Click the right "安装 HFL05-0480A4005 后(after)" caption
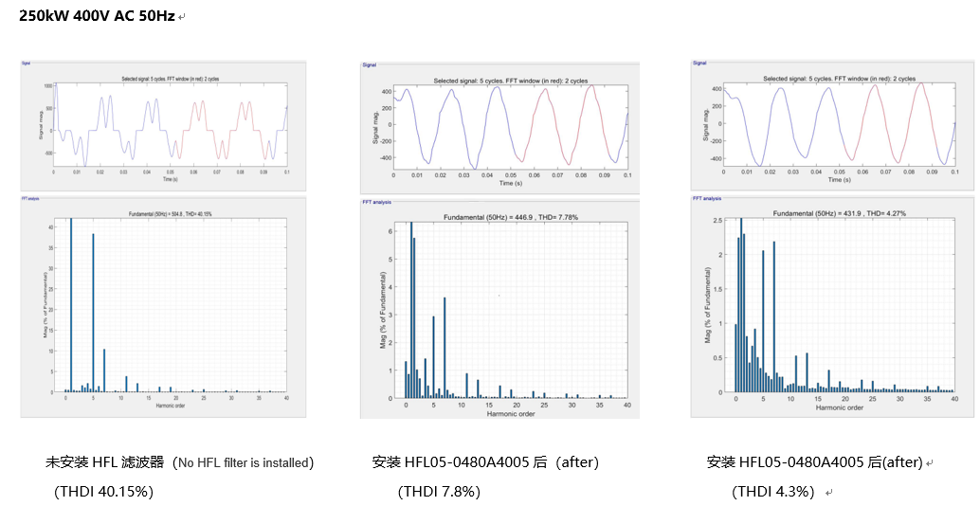Viewport: 980px width, 506px height. [815, 462]
